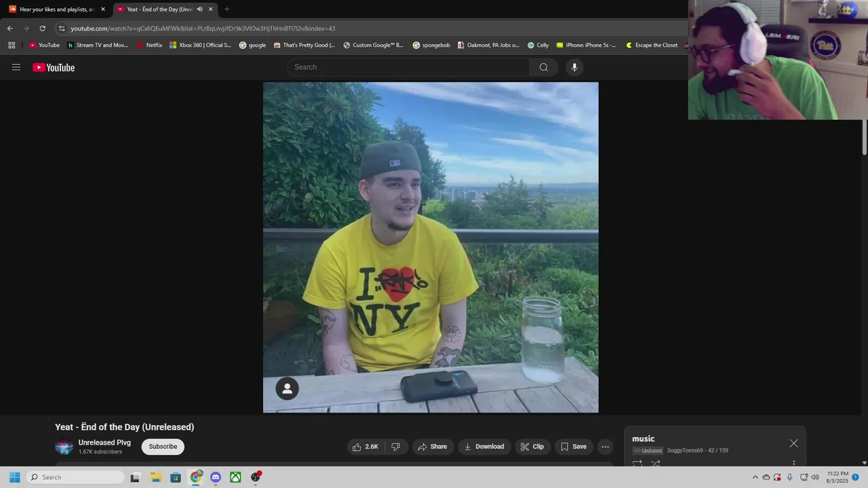Open the Custom Google bookmark
Viewport: 868px width, 488px height.
374,45
